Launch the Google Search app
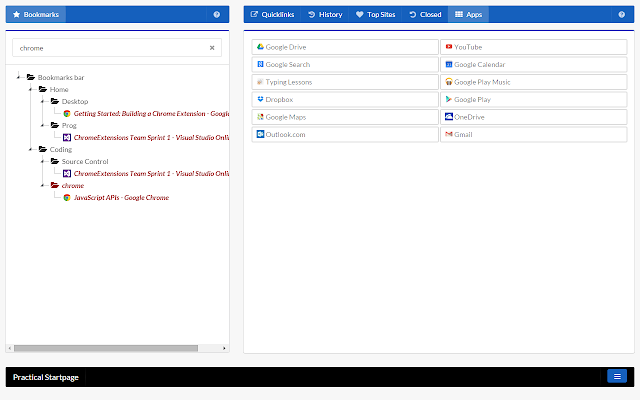 coord(345,64)
